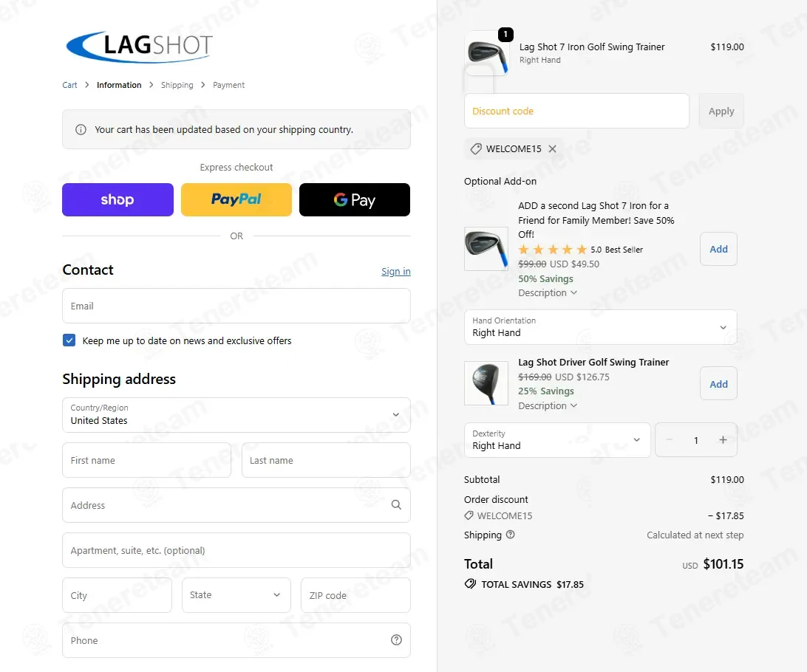Check out with Shop Pay button
This screenshot has height=672, width=807.
tap(118, 199)
